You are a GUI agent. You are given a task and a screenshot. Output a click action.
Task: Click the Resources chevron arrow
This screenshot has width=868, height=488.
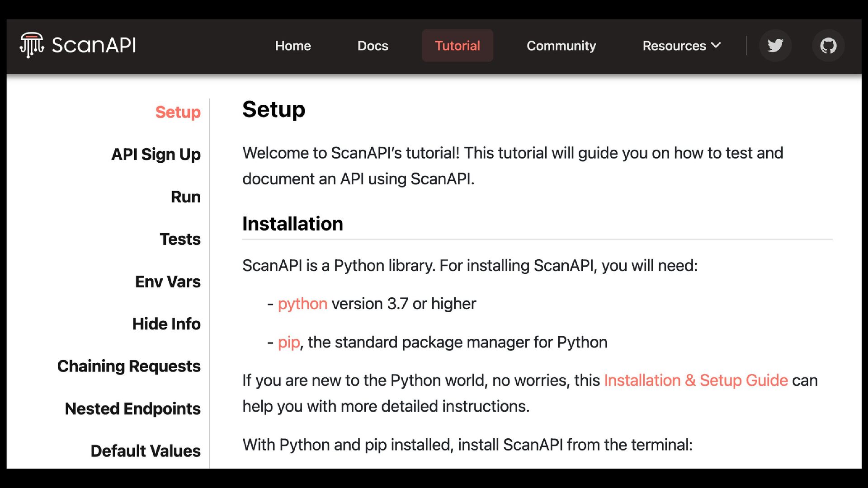[716, 45]
